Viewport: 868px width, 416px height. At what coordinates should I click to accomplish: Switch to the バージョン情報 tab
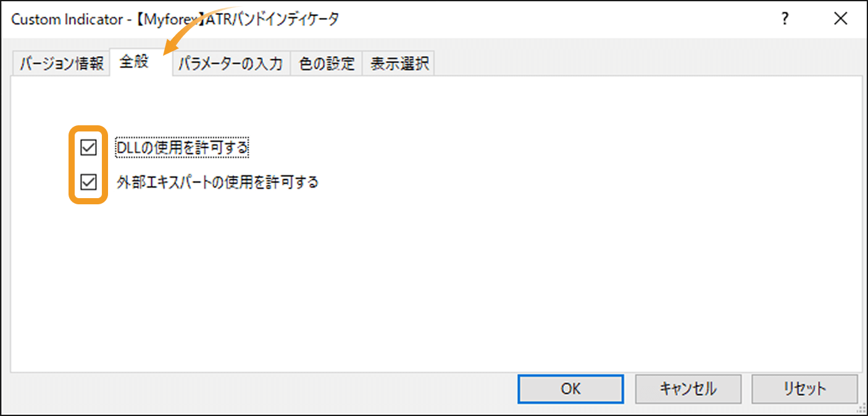coord(59,62)
